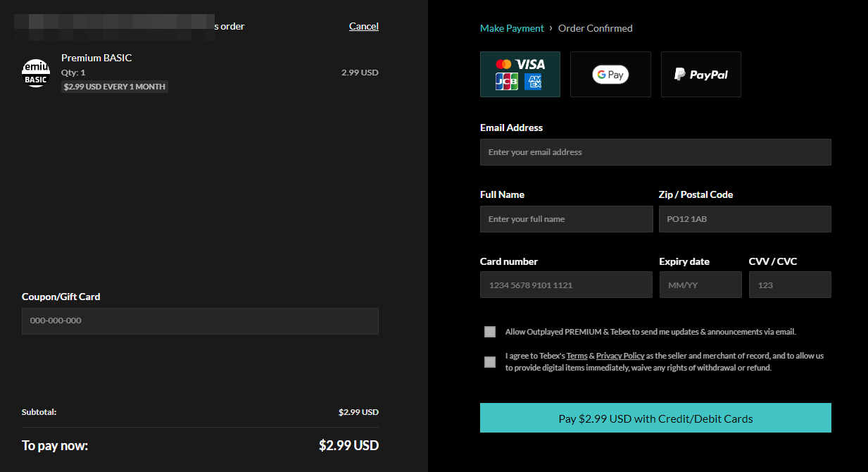The height and width of the screenshot is (472, 868).
Task: Click the '$2.99 USD EVERY 1 MONTH' badge
Action: tap(115, 87)
